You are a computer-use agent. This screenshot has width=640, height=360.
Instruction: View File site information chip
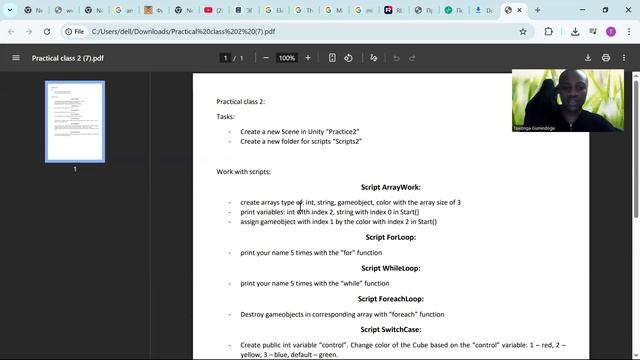[x=74, y=31]
